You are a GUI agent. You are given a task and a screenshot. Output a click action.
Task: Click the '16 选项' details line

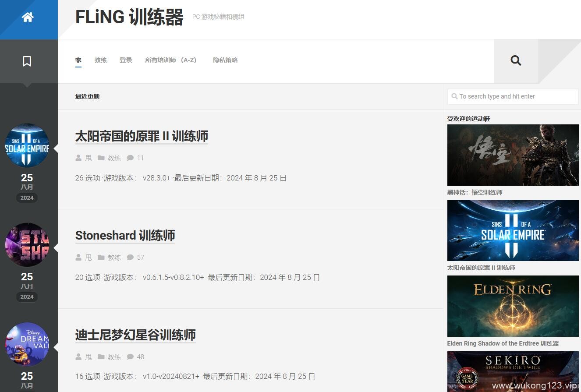click(195, 377)
